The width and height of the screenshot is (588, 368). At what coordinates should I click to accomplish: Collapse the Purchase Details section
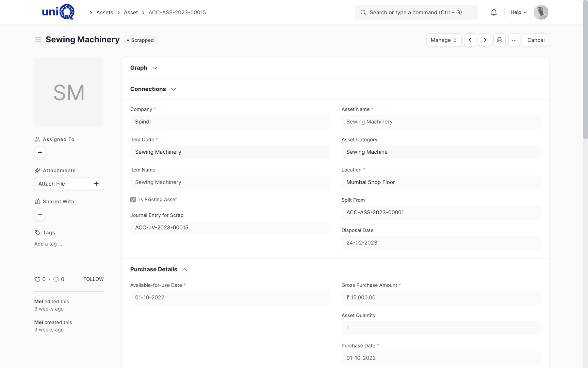pyautogui.click(x=159, y=269)
